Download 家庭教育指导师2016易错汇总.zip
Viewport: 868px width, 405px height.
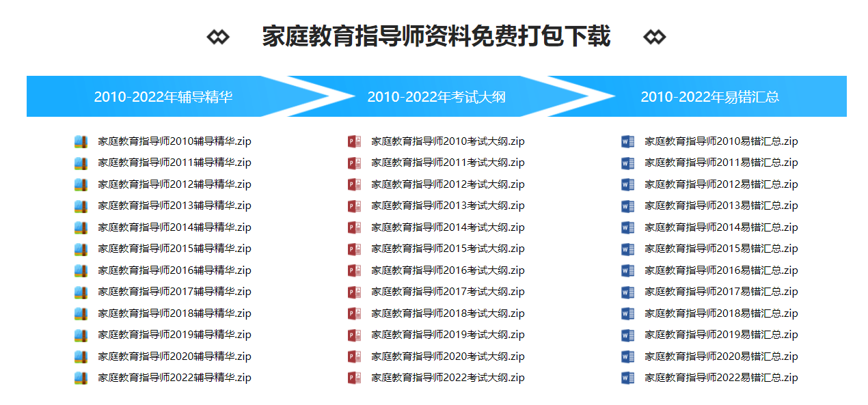[721, 270]
